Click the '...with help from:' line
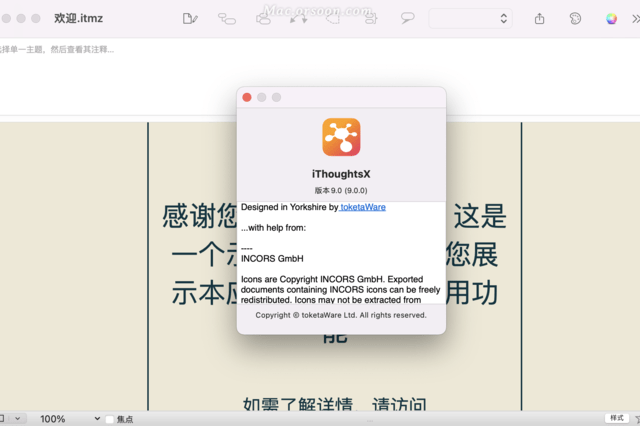The image size is (640, 426). [x=273, y=228]
